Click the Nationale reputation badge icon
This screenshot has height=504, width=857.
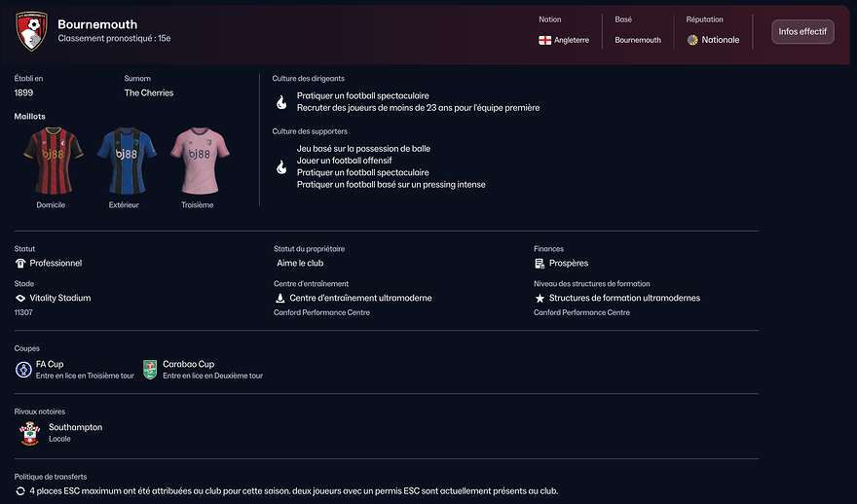[x=692, y=40]
